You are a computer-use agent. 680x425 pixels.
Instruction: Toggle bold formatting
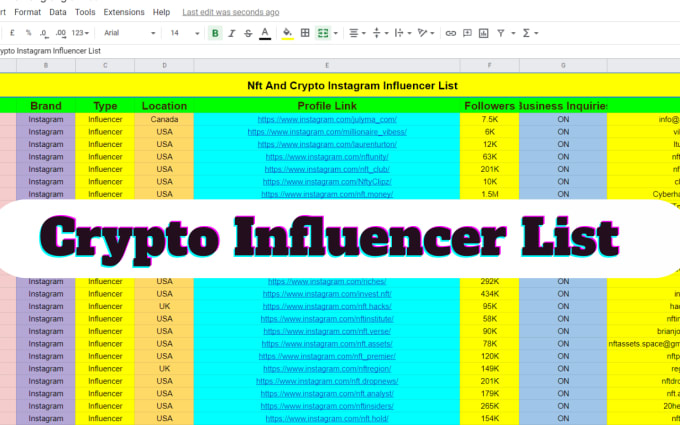point(215,33)
